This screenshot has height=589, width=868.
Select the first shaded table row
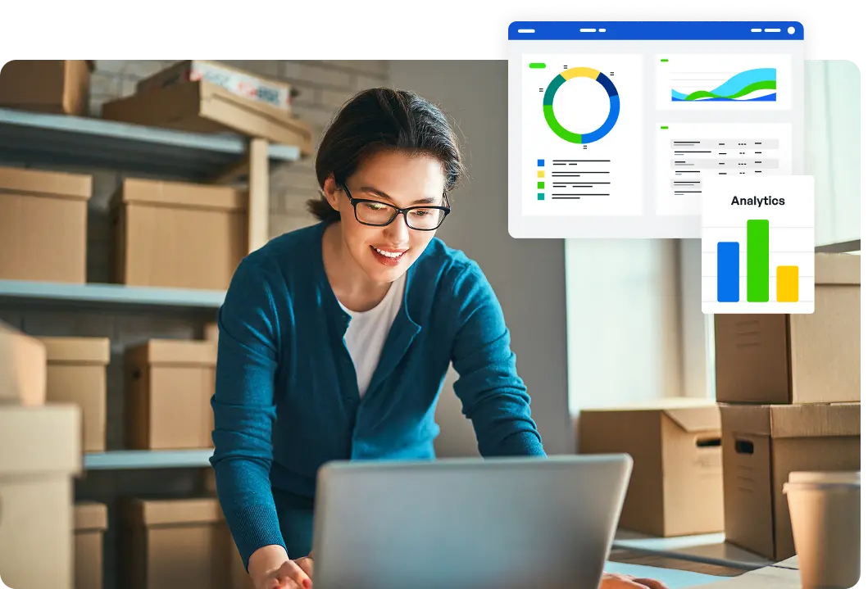724,144
